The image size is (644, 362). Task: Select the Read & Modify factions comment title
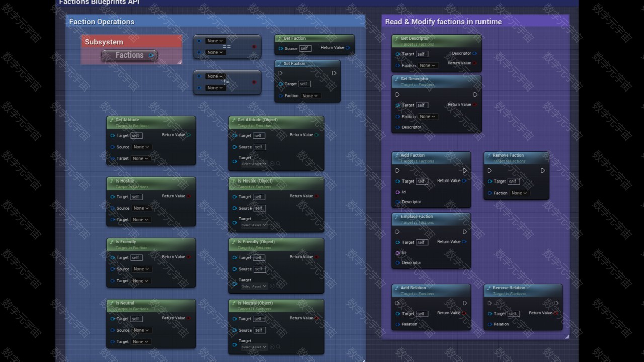[x=443, y=22]
